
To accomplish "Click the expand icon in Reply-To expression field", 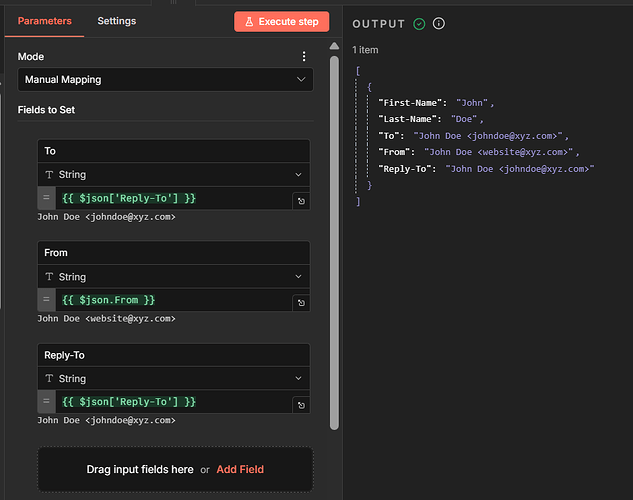I will (300, 406).
